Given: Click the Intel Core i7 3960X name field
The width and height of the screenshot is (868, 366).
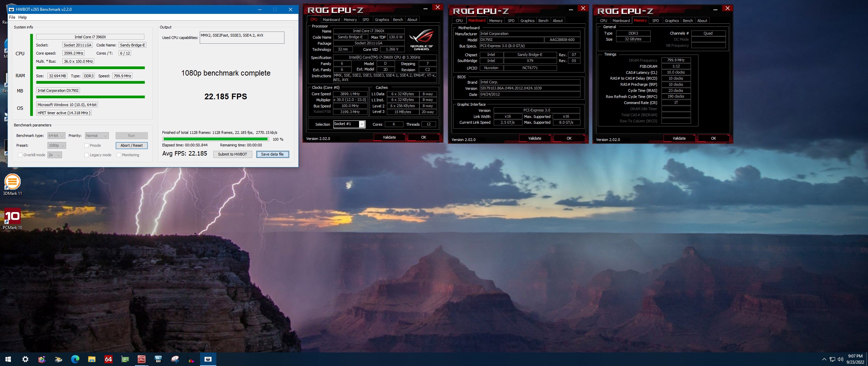Looking at the screenshot, I should (90, 37).
